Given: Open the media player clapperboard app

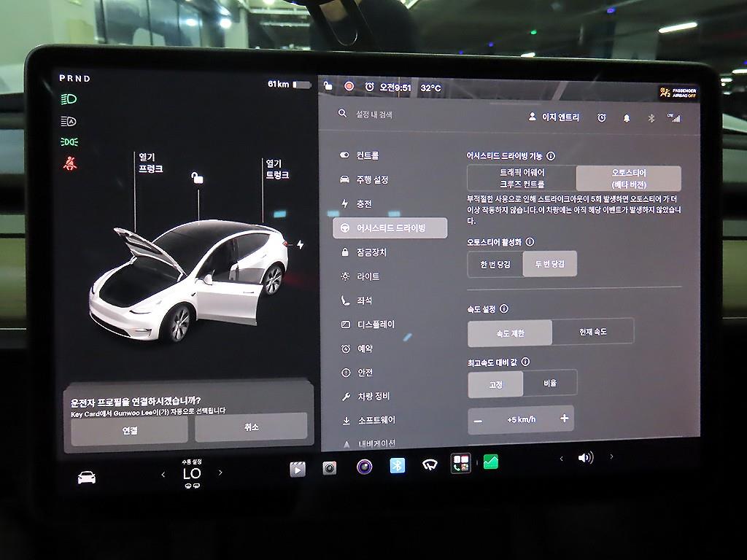Looking at the screenshot, I should pyautogui.click(x=298, y=470).
